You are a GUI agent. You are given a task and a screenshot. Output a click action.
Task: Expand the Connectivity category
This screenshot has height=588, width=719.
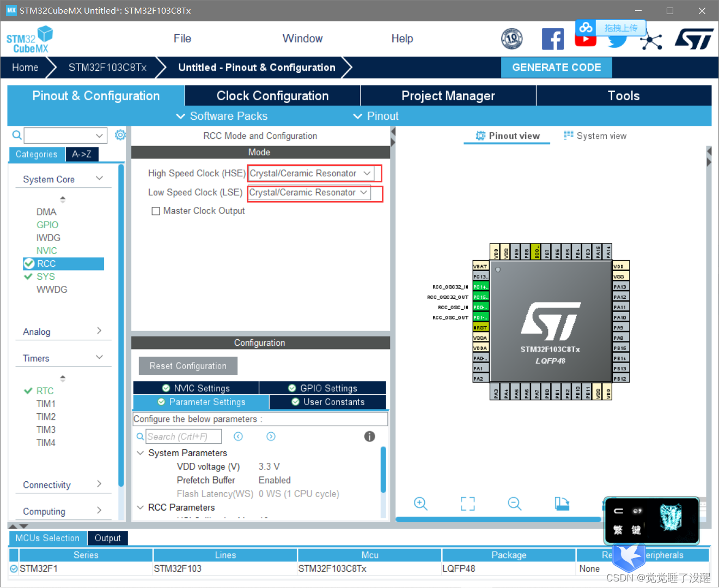pyautogui.click(x=99, y=484)
